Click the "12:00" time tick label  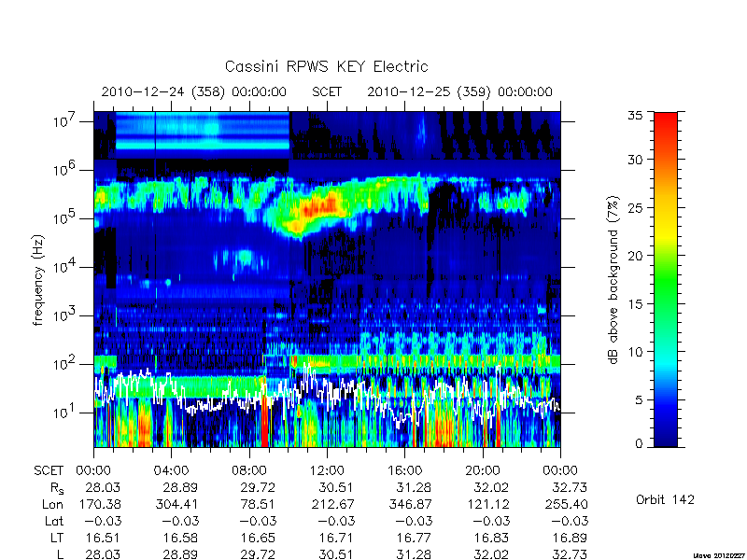(x=327, y=471)
